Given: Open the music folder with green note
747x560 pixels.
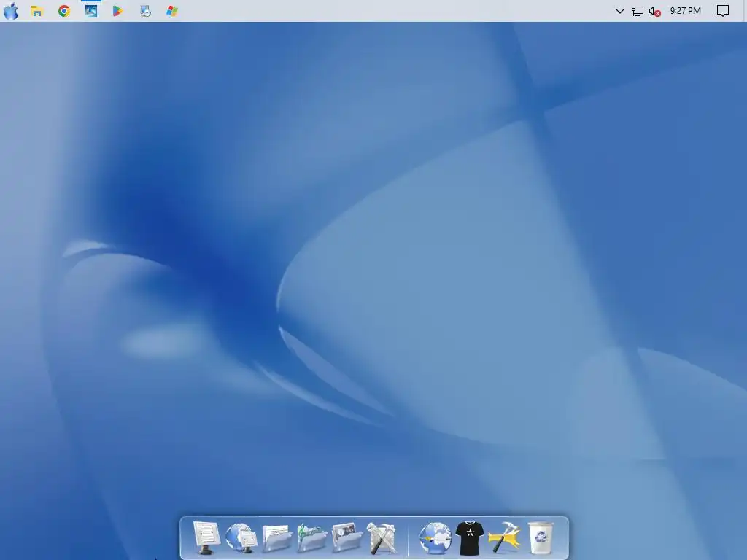Looking at the screenshot, I should tap(312, 538).
